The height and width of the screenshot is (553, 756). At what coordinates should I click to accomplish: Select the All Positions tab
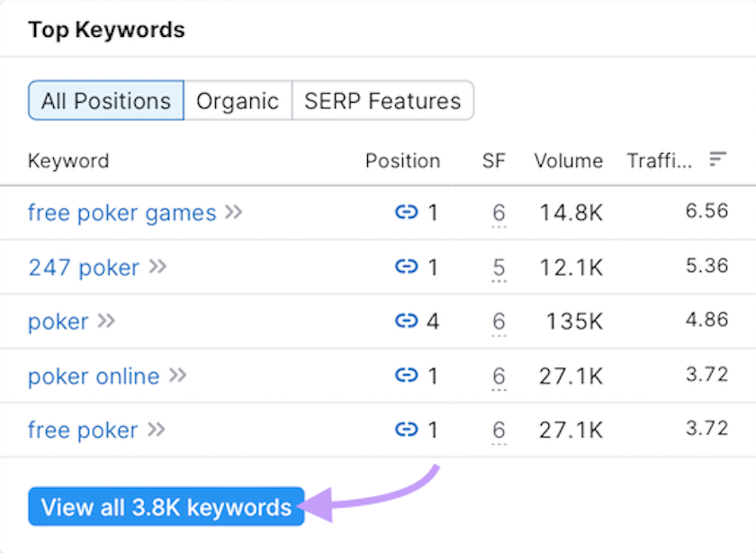105,101
